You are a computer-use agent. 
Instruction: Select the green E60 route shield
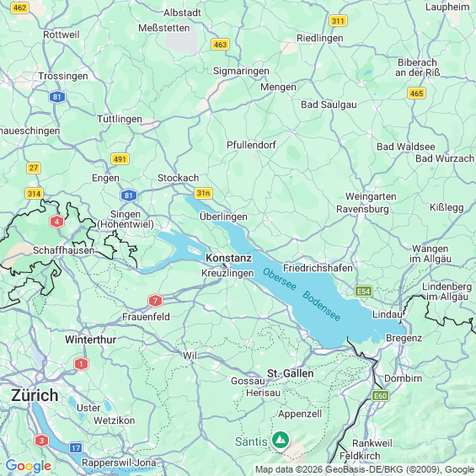click(x=380, y=396)
